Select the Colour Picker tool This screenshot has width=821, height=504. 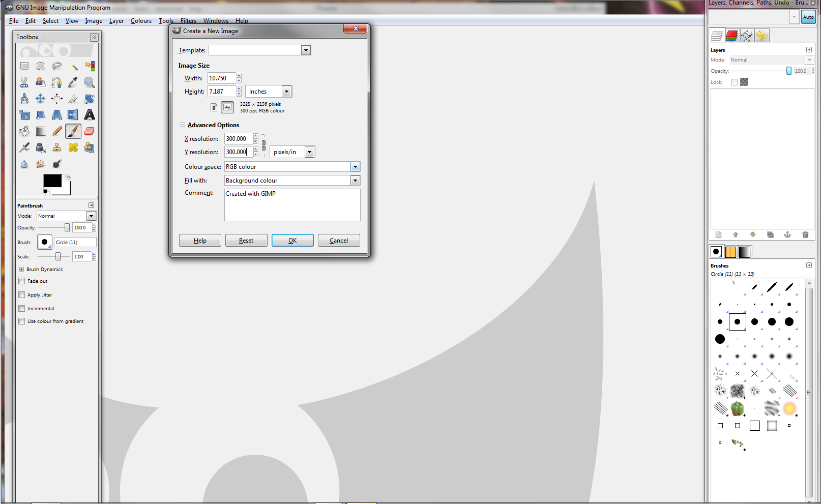[x=73, y=82]
